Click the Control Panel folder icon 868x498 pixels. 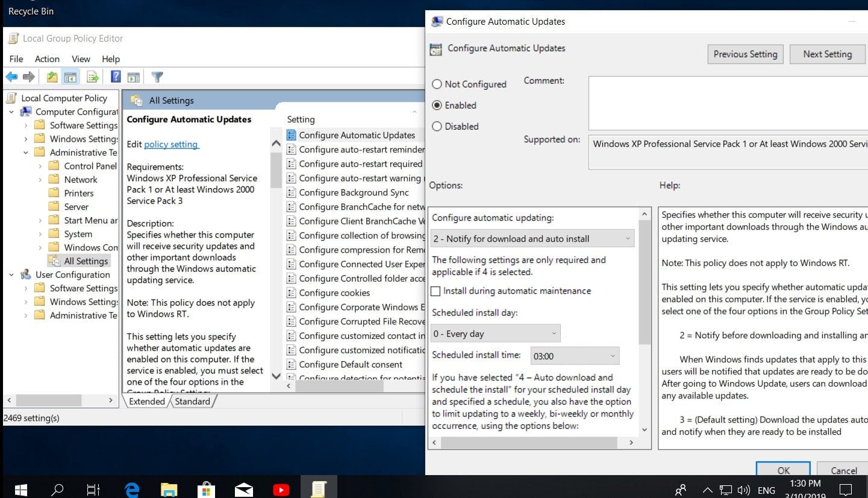tap(54, 166)
